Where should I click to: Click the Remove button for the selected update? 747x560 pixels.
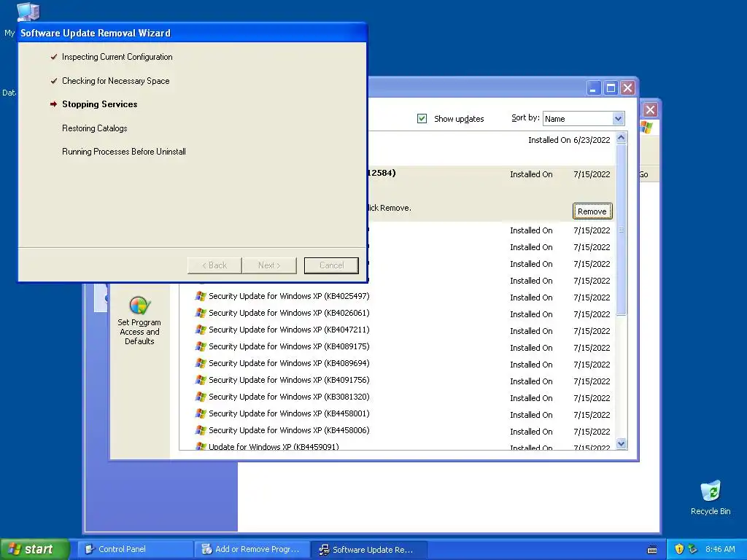(x=592, y=211)
